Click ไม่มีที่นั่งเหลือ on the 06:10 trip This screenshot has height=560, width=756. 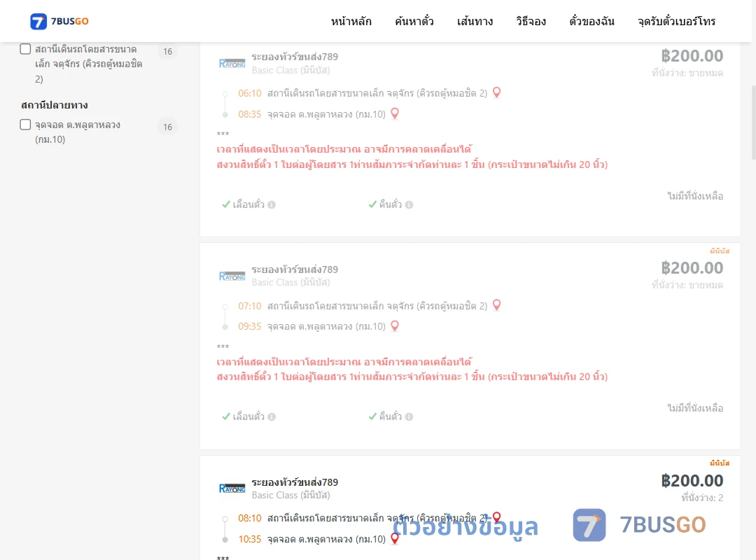click(695, 196)
